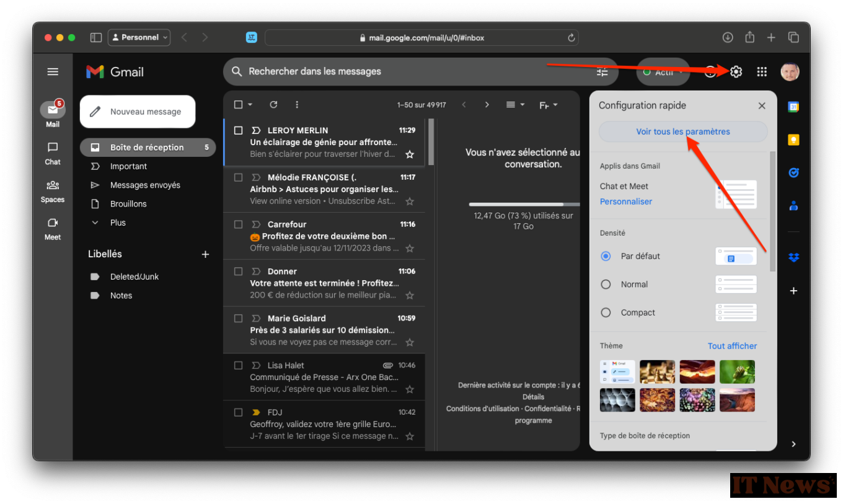
Task: Open the Personnel profile dropdown in Safari
Action: coord(139,38)
